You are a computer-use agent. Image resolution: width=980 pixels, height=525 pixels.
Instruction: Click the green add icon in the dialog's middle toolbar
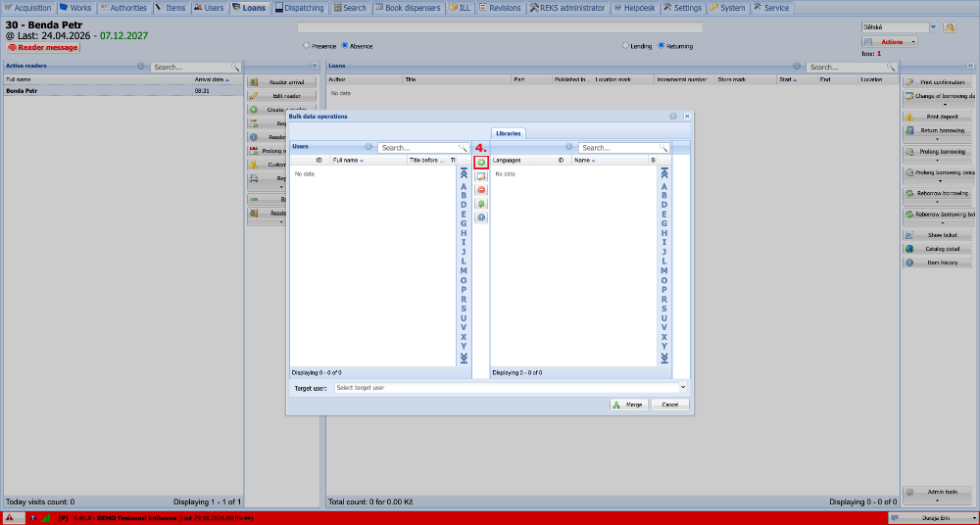pyautogui.click(x=481, y=163)
